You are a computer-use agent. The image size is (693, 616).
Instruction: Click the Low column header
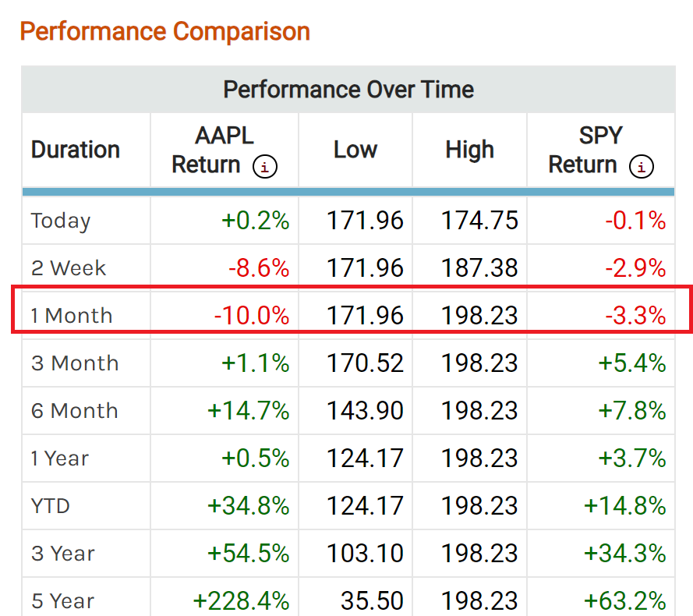coord(355,150)
